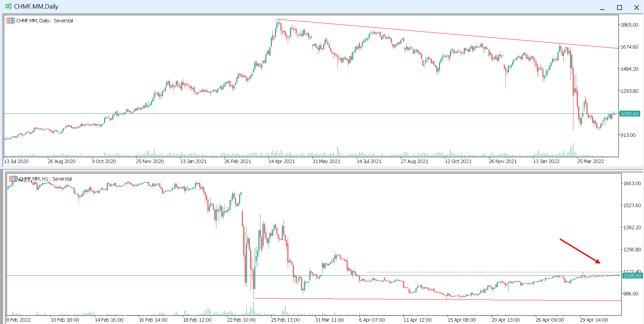This screenshot has width=644, height=324.
Task: Click the 1674.60 price level on Daily scale
Action: point(630,47)
